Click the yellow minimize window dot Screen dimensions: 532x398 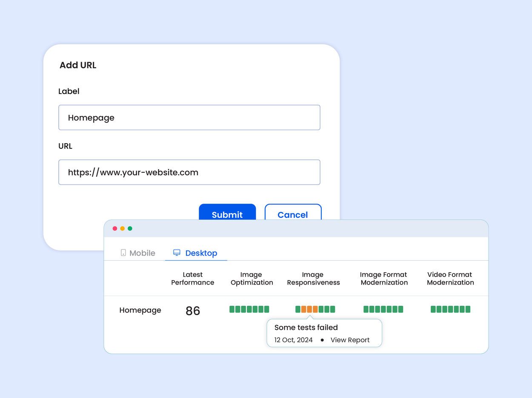click(x=123, y=228)
